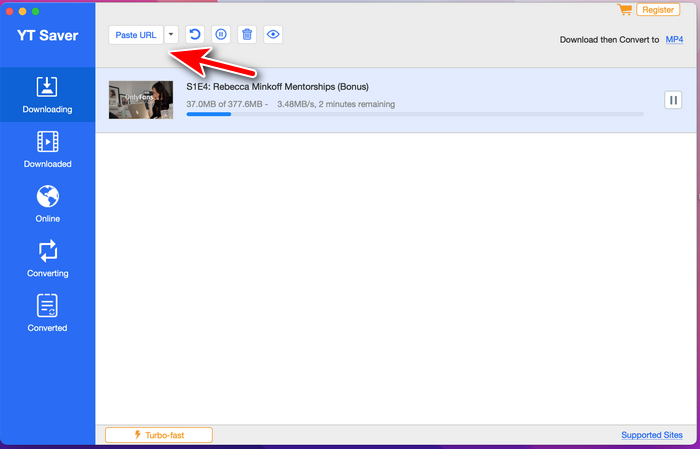Toggle the eye private mode icon

point(273,34)
